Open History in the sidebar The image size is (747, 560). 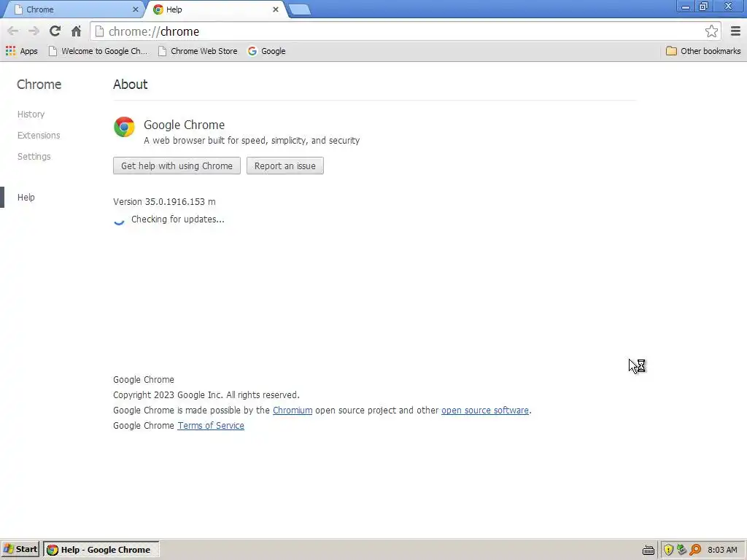(31, 114)
